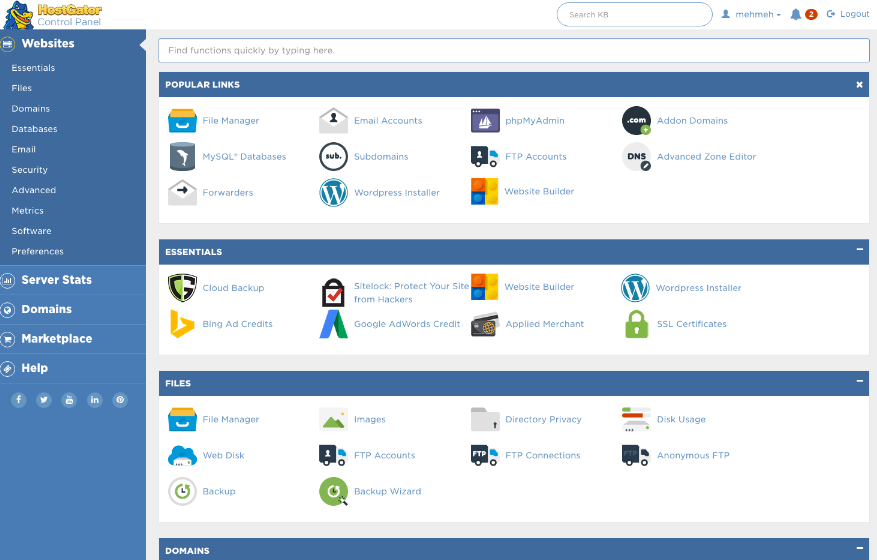Open the Backup Wizard green icon
877x560 pixels.
(x=333, y=491)
